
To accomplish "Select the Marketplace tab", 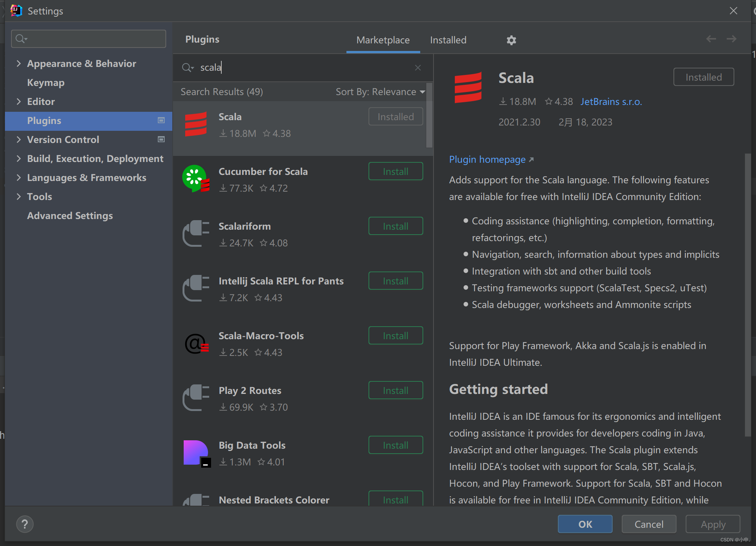I will coord(383,40).
